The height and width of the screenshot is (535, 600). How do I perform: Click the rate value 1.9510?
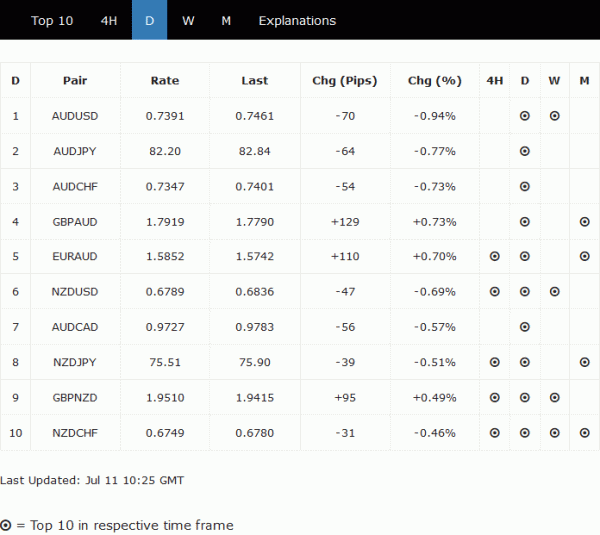pos(165,398)
